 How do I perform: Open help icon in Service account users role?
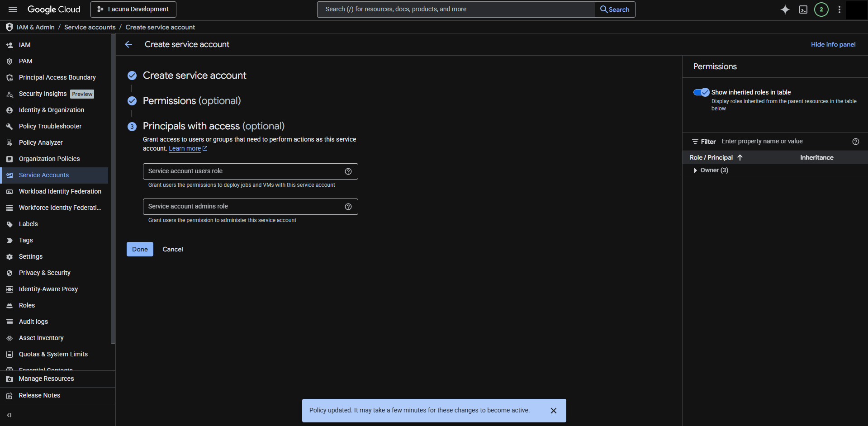pyautogui.click(x=348, y=171)
